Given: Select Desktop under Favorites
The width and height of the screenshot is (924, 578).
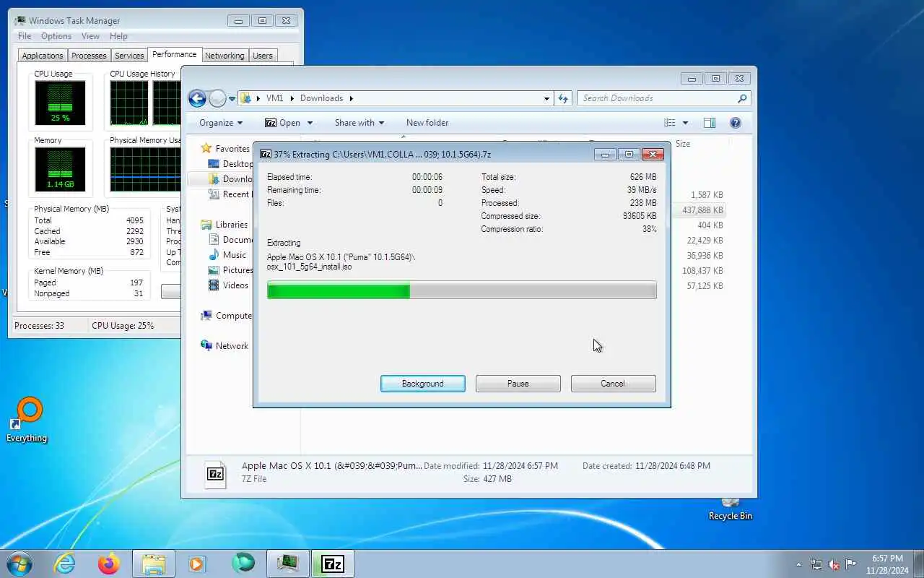Looking at the screenshot, I should click(x=230, y=164).
